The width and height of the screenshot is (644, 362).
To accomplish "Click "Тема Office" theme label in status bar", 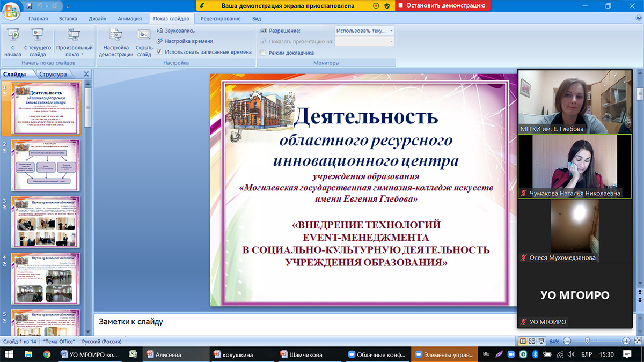I will click(x=58, y=342).
